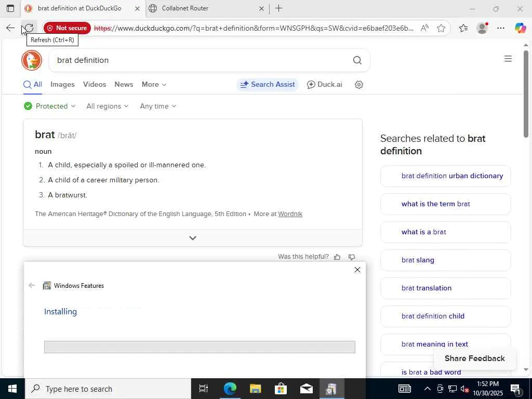Click the muted volume tray icon
The width and height of the screenshot is (532, 399).
click(465, 389)
